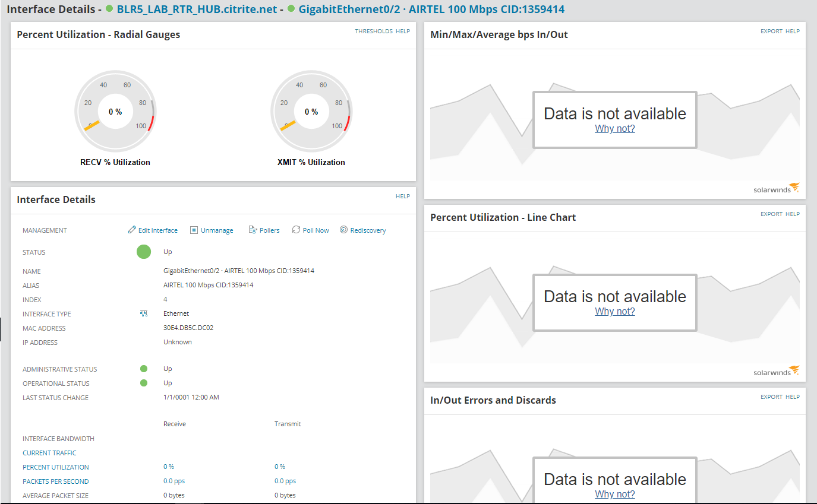The height and width of the screenshot is (504, 817).
Task: Click the IP address value 'Unknown'
Action: (x=178, y=342)
